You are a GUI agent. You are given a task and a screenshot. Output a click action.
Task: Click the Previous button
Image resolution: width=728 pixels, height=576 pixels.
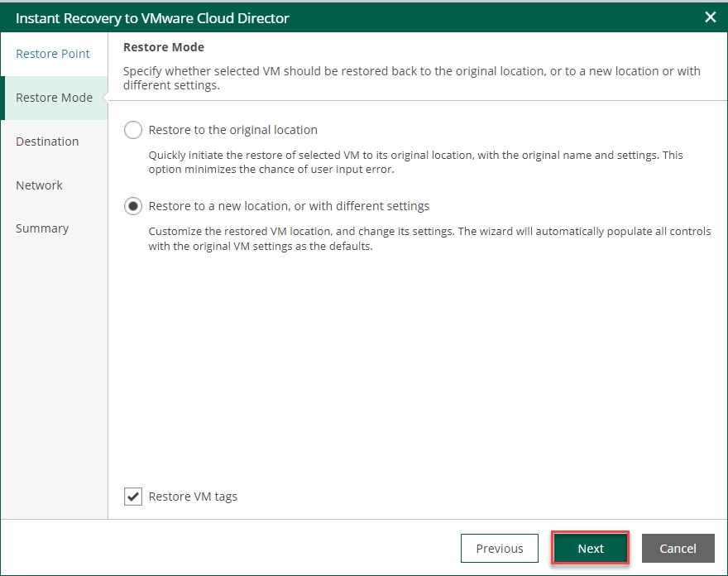click(x=500, y=548)
